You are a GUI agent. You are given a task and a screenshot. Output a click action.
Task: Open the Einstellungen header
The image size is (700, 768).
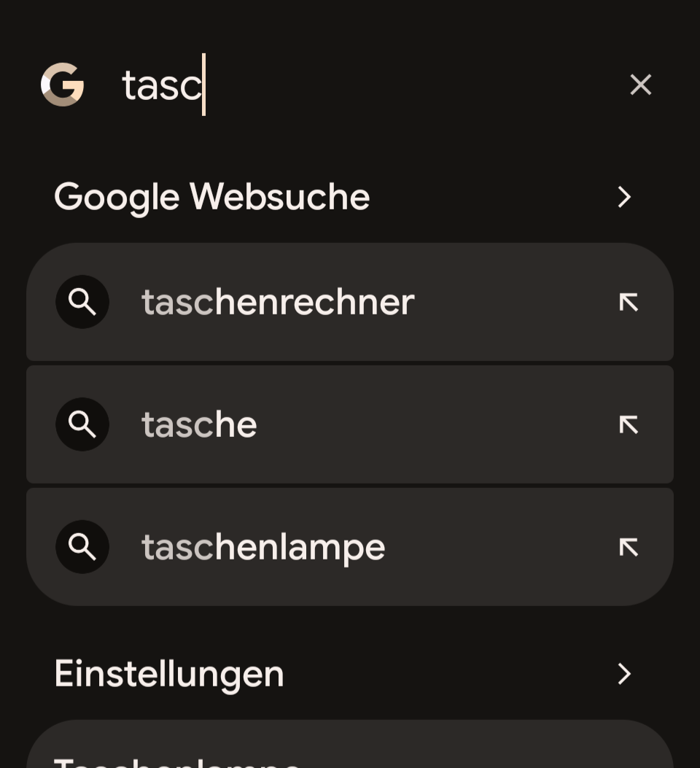click(x=169, y=674)
